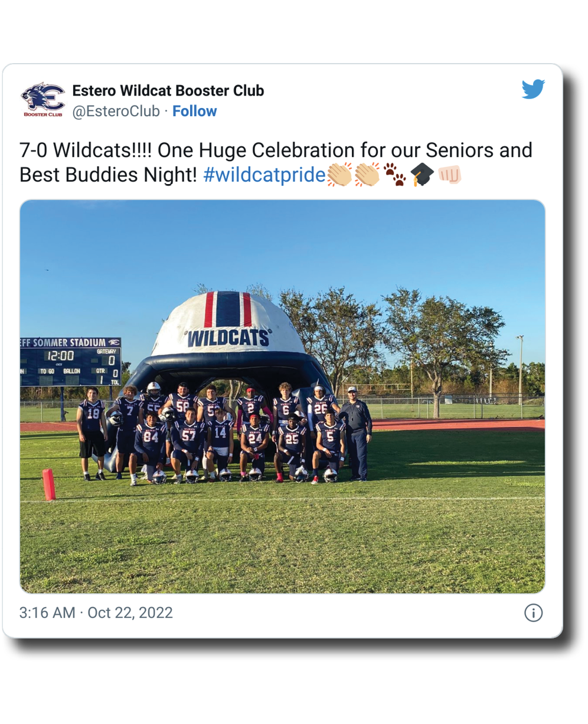Click the Estero Booster Club profile avatar
588x724 pixels.
coord(43,100)
